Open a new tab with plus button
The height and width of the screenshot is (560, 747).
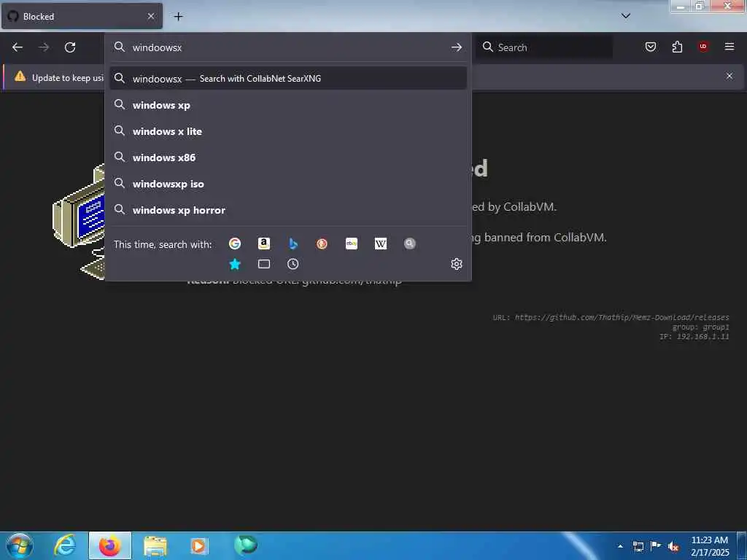coord(178,17)
